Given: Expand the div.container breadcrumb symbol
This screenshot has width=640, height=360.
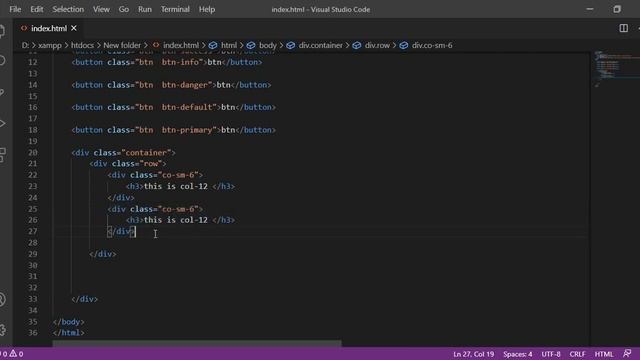Looking at the screenshot, I should coord(315,45).
